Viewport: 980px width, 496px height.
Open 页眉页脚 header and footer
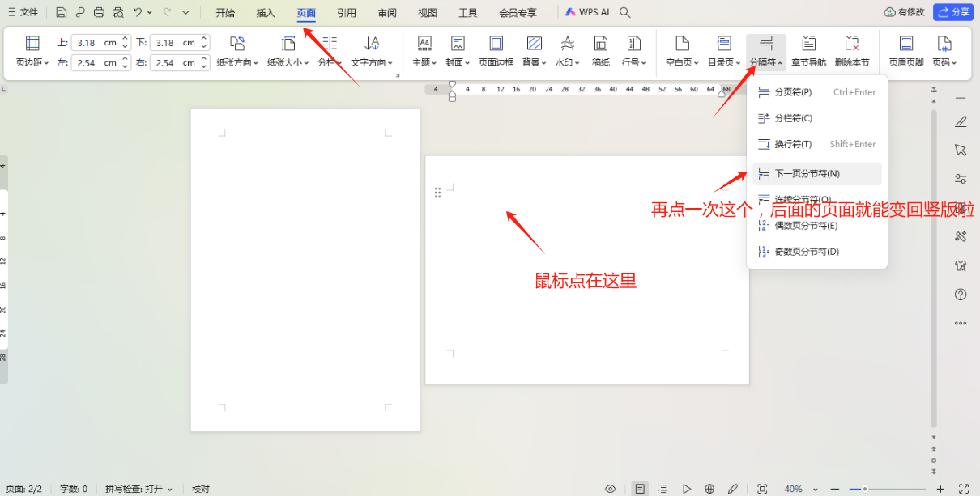906,51
